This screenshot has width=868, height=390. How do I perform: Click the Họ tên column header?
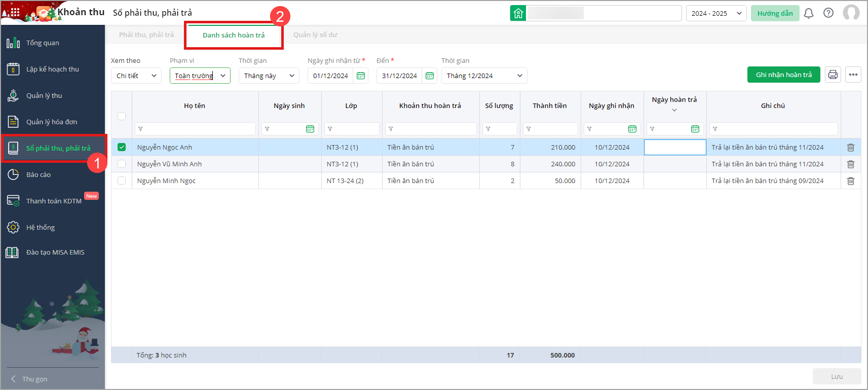pos(195,105)
